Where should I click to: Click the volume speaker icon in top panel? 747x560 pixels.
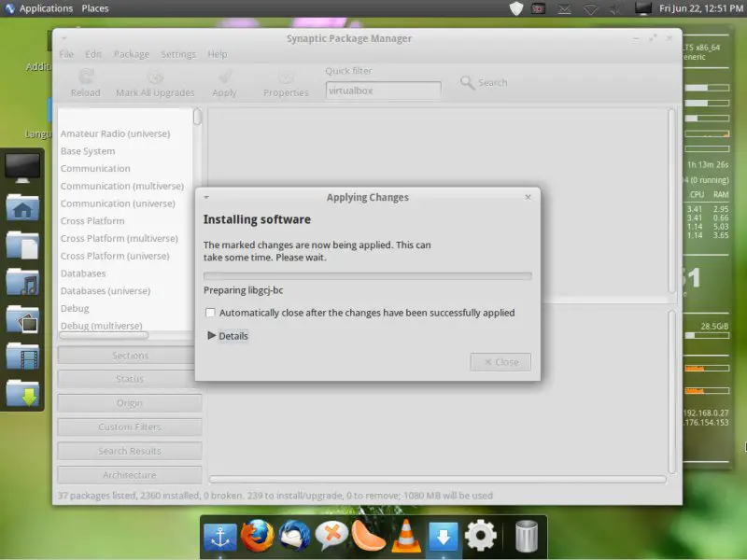point(617,8)
